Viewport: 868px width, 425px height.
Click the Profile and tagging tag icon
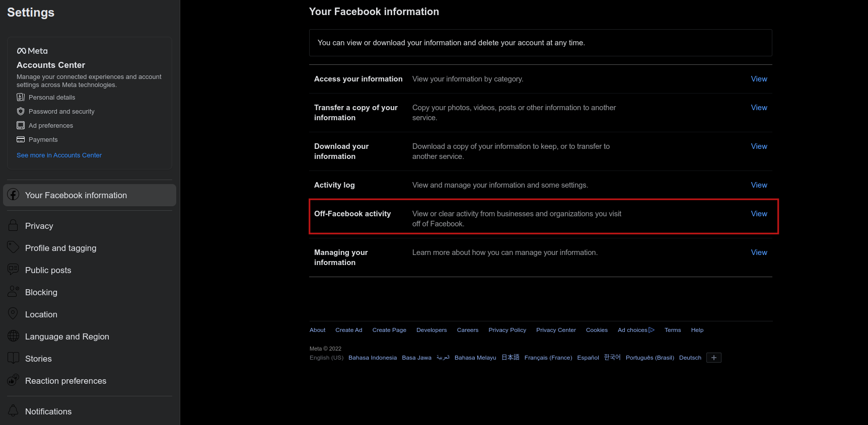pos(13,247)
